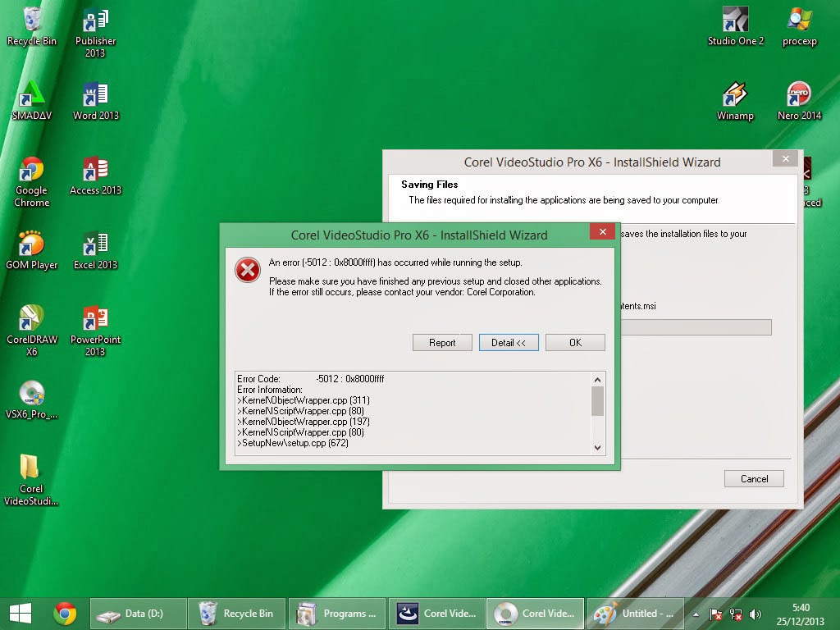Click '>Kernel\ObjectWrapper.cpp (311)' line
The width and height of the screenshot is (840, 630).
(304, 400)
